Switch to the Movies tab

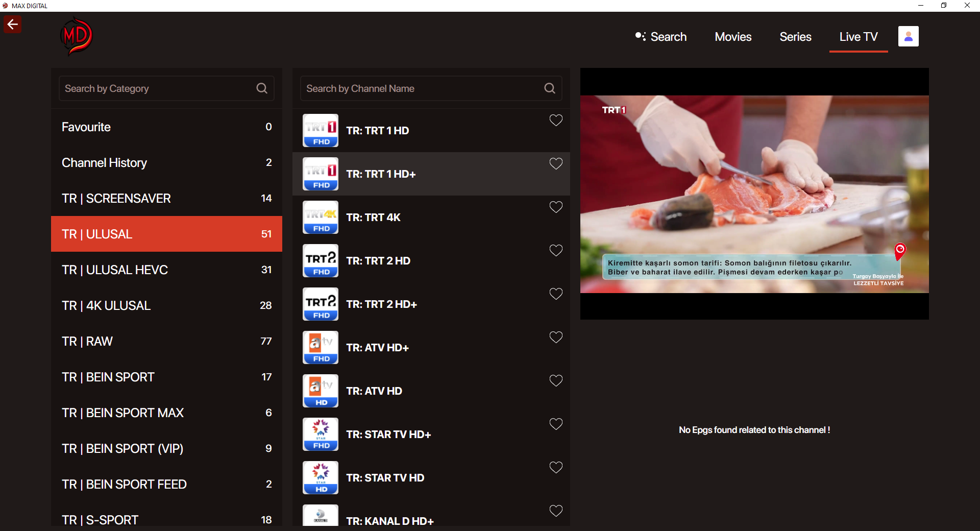733,37
